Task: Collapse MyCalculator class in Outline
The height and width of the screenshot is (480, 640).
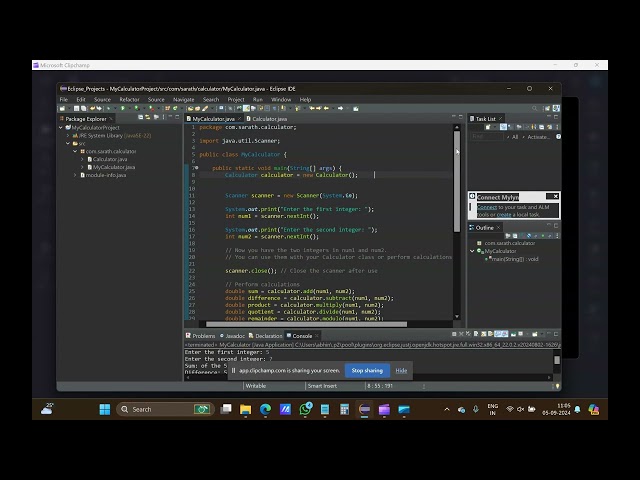Action: pos(472,251)
